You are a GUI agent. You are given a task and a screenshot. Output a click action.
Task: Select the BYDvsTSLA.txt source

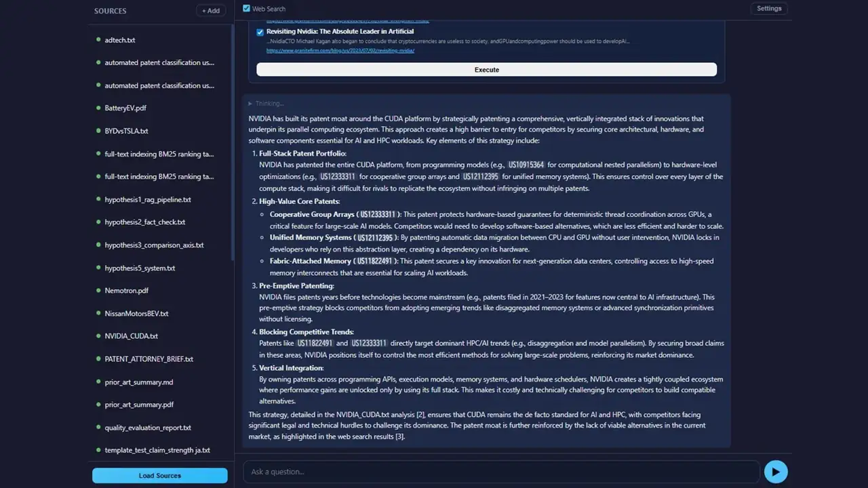[x=126, y=131]
